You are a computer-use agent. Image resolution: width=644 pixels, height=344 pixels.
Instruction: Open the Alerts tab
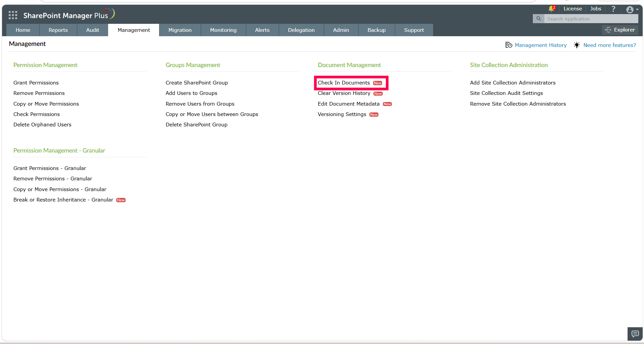[x=262, y=30]
